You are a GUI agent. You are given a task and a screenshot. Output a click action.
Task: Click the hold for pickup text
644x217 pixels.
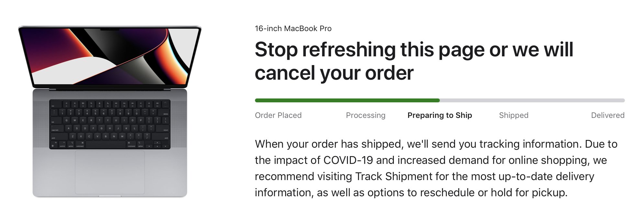click(529, 193)
